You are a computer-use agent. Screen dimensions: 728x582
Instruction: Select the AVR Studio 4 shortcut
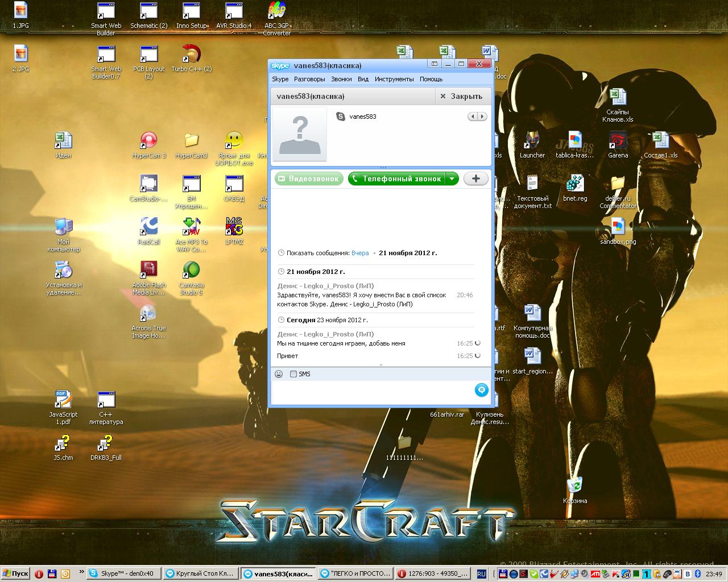click(234, 16)
